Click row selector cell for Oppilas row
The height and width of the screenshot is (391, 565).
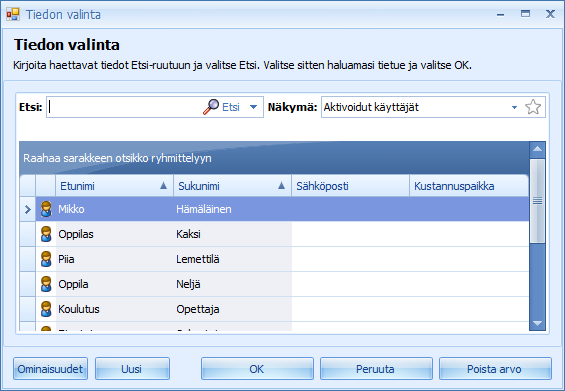pos(28,234)
